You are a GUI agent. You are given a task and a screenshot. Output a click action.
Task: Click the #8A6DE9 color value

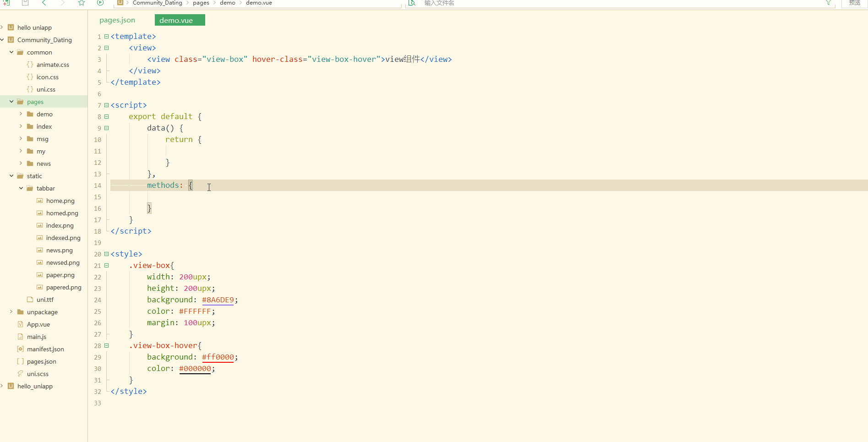(x=218, y=300)
